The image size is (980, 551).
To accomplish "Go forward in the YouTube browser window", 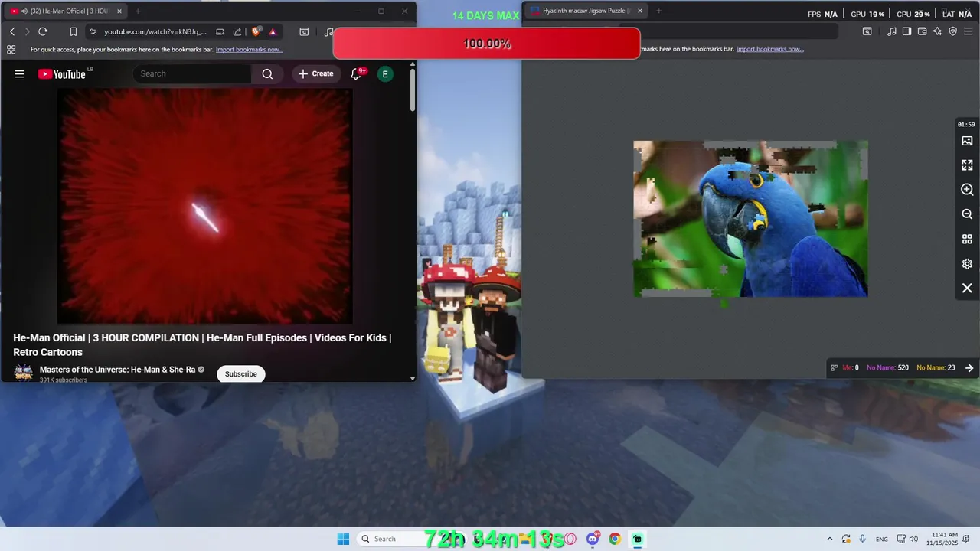I will click(27, 31).
